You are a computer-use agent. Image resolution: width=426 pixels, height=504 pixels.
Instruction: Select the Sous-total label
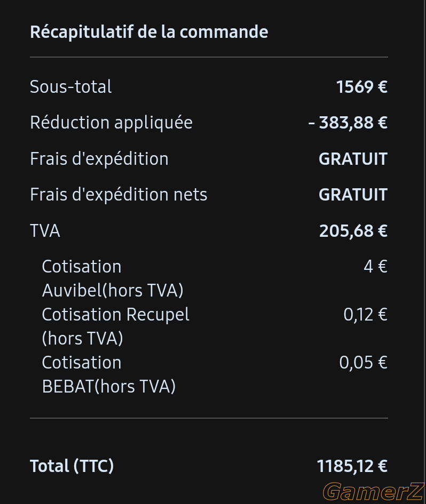click(x=71, y=87)
